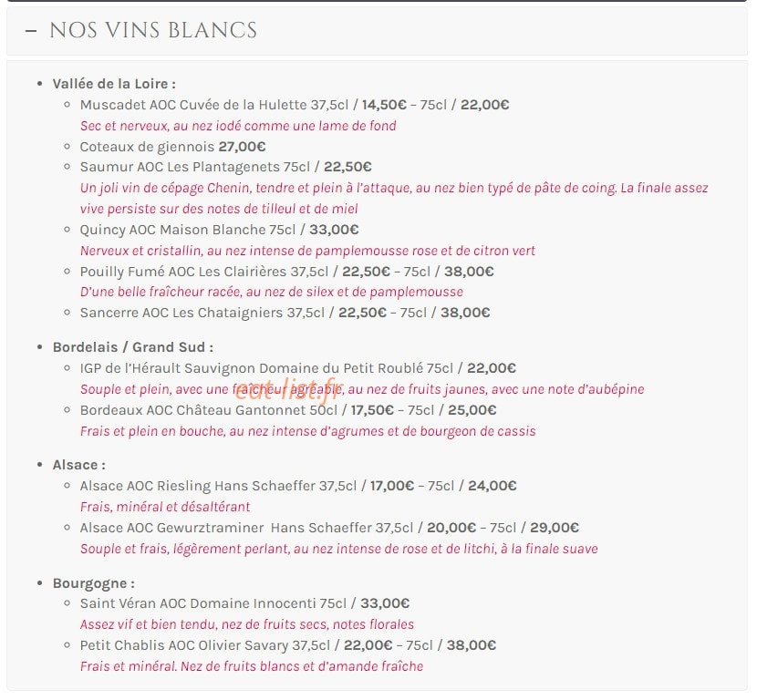Screen dimensions: 757x700
Task: Click the Bordelais / Grand Sud heading
Action: click(133, 347)
